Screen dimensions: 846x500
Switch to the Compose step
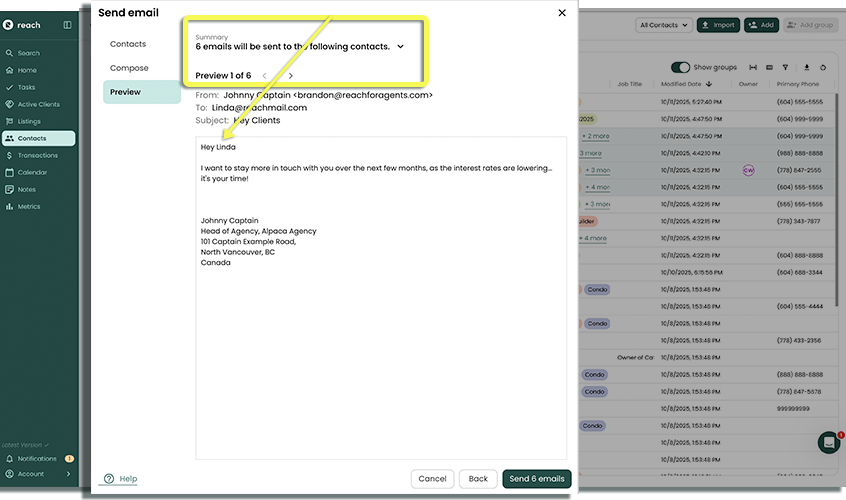click(129, 68)
